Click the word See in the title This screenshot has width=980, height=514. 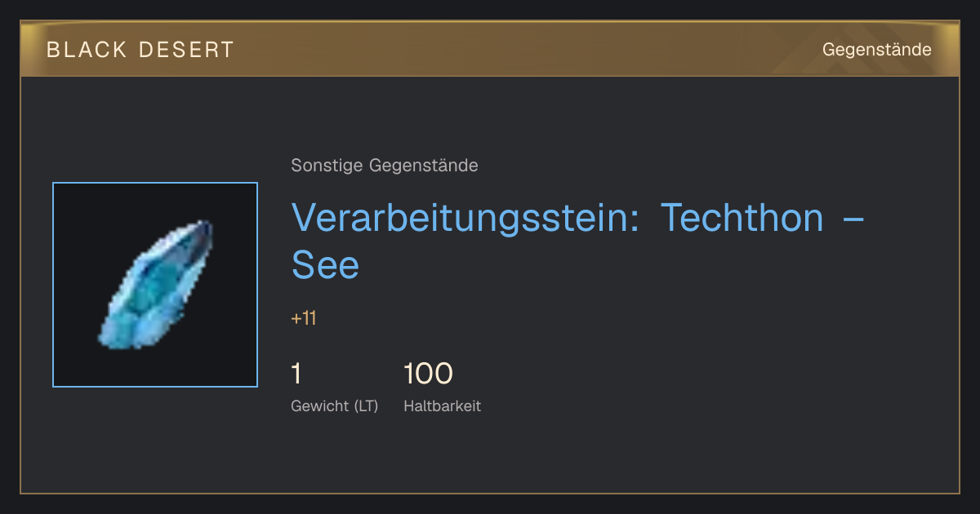coord(325,265)
